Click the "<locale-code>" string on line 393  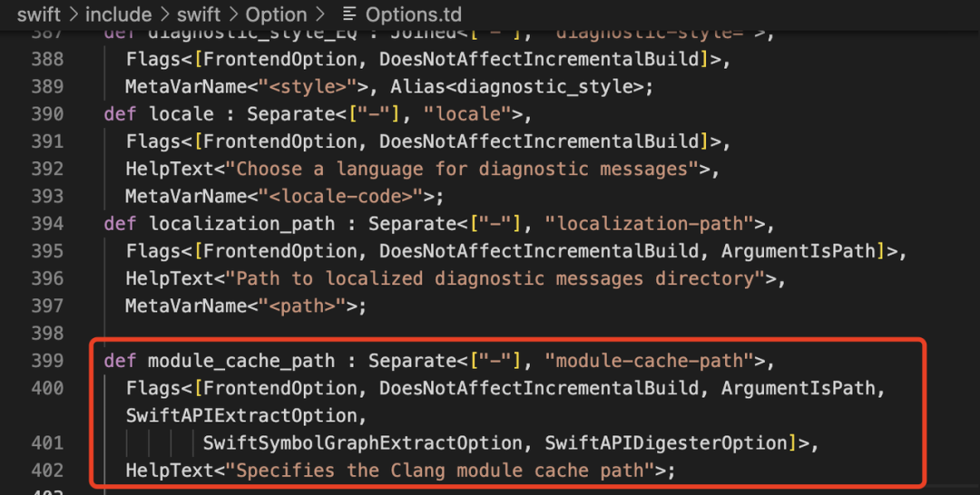[341, 196]
